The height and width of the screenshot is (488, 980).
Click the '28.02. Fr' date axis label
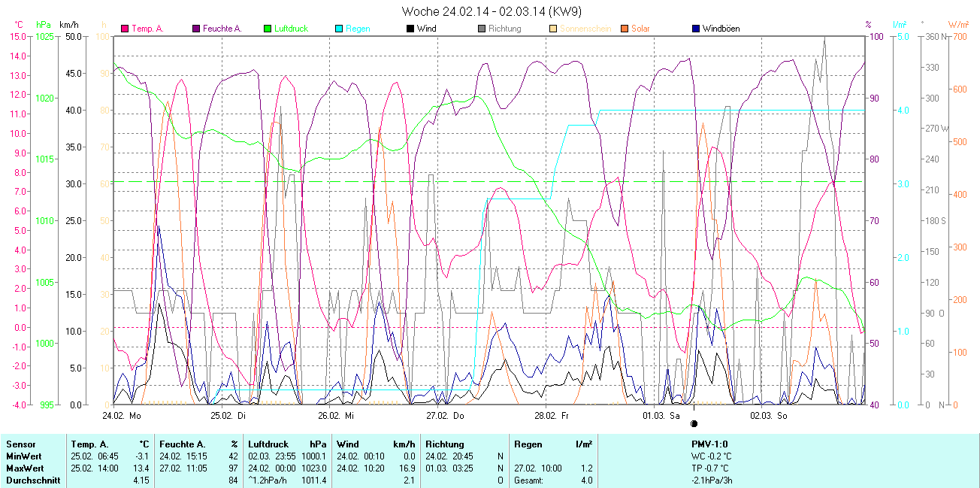[552, 415]
